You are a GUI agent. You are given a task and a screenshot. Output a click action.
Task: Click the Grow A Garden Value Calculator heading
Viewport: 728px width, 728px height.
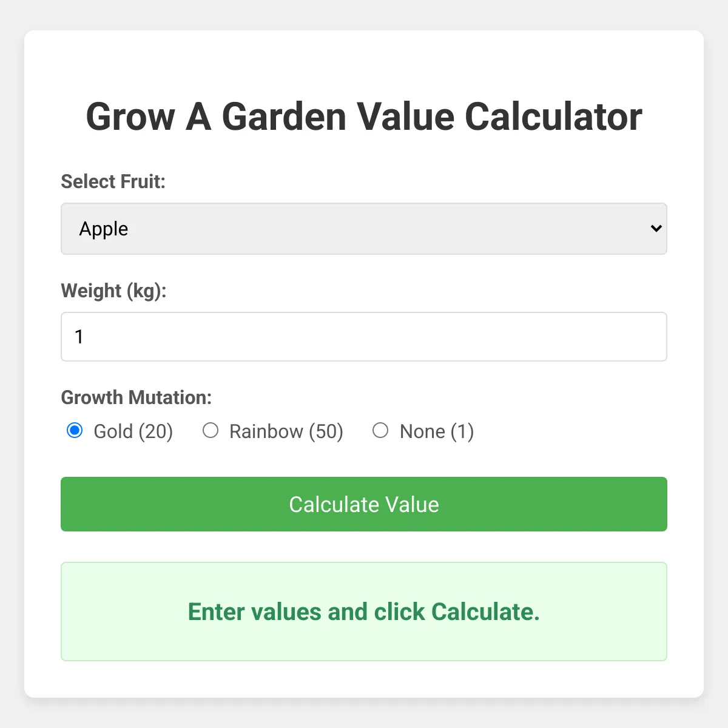tap(364, 116)
